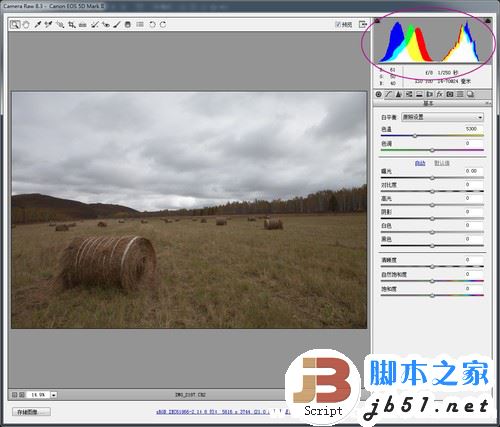The height and width of the screenshot is (427, 500).
Task: Toggle the Preview (预览) checkbox
Action: point(338,24)
